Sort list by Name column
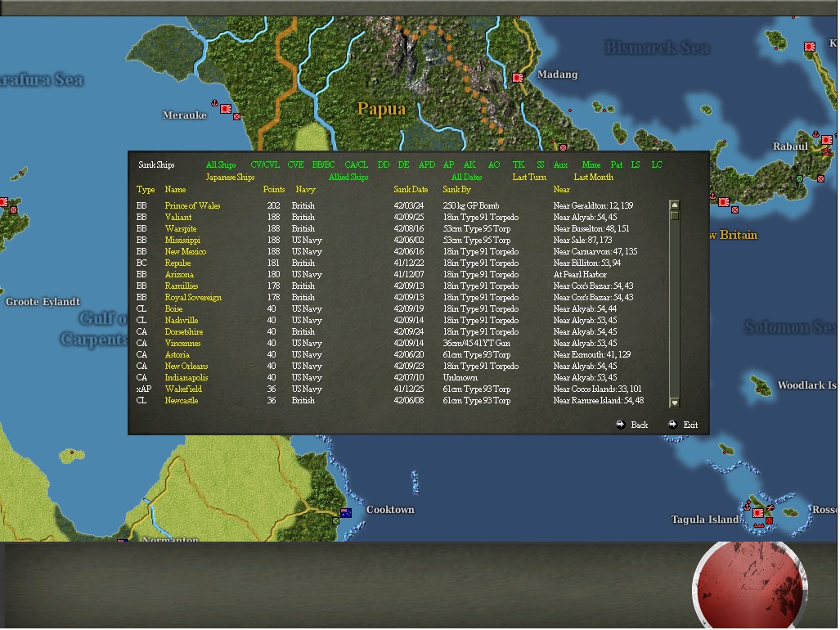This screenshot has height=630, width=840. [175, 189]
